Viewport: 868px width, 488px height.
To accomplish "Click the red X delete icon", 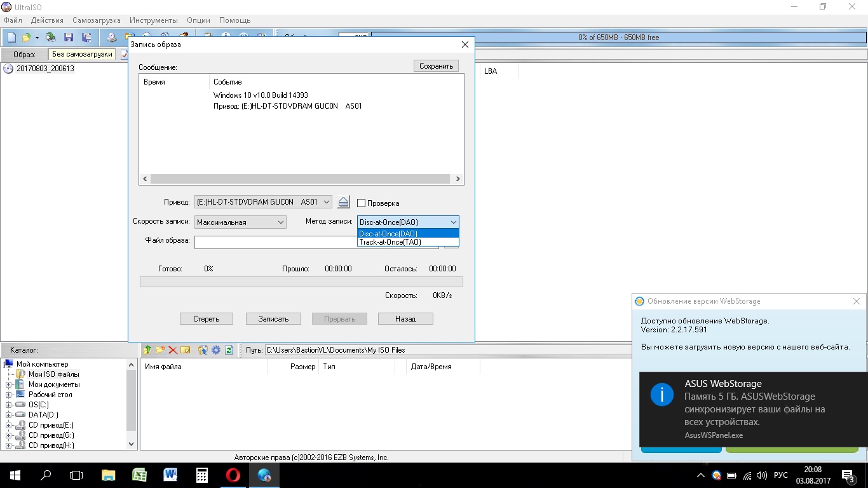I will [172, 349].
